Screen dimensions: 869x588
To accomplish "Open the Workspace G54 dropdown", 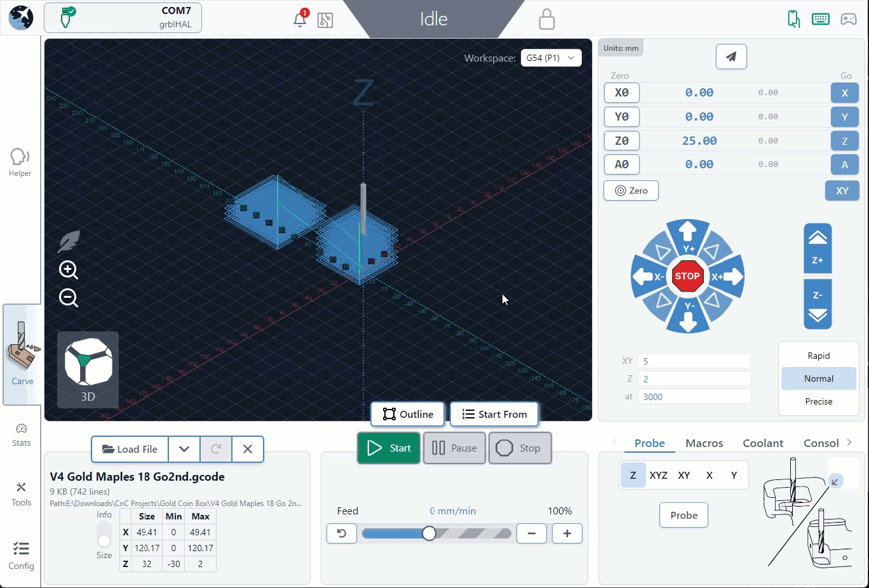I will point(551,58).
